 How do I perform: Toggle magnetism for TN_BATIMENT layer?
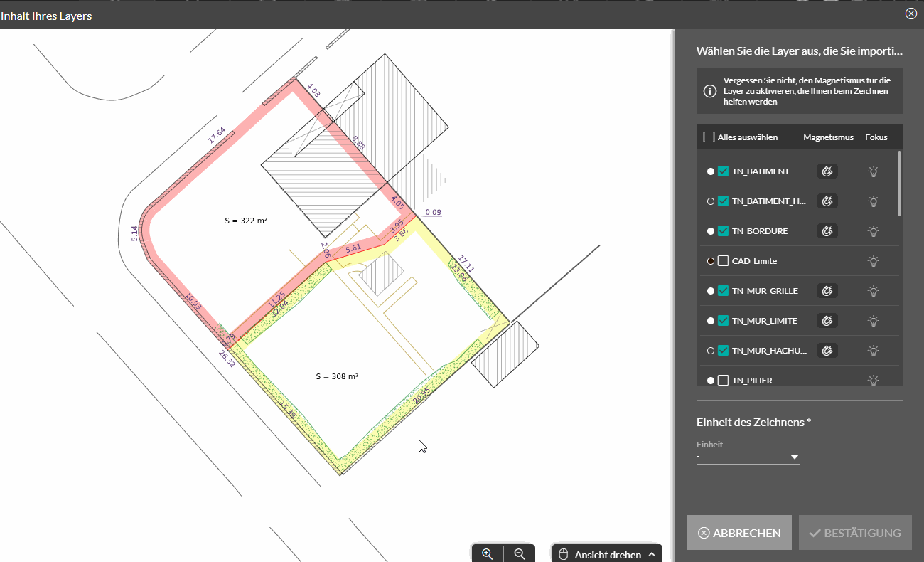coord(827,171)
